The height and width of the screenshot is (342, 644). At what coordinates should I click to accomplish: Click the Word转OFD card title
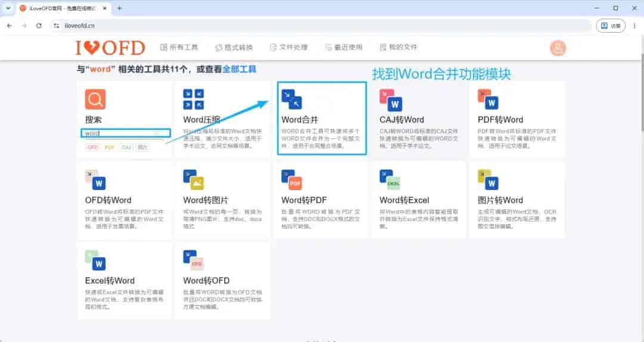click(x=206, y=281)
